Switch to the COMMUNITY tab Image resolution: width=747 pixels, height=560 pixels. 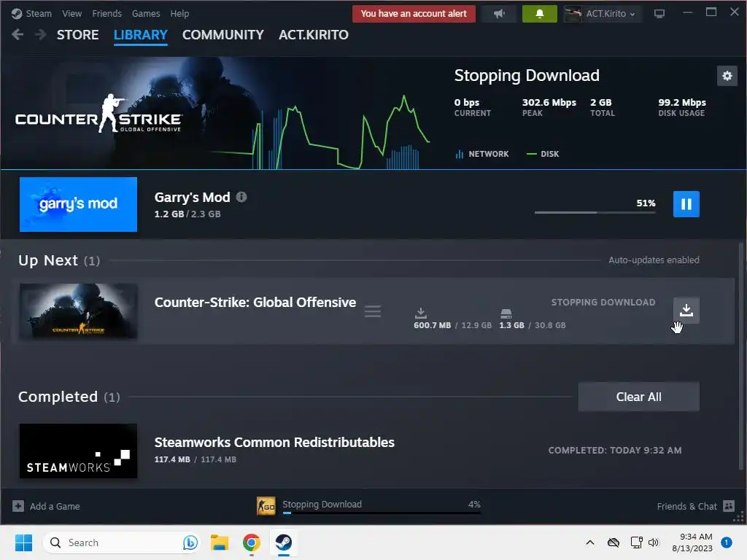pyautogui.click(x=223, y=35)
